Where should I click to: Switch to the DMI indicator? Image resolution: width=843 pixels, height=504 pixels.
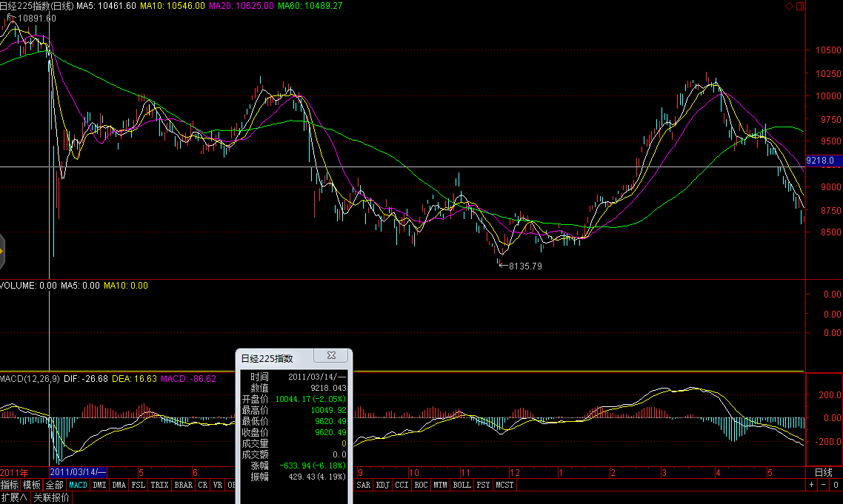click(99, 485)
